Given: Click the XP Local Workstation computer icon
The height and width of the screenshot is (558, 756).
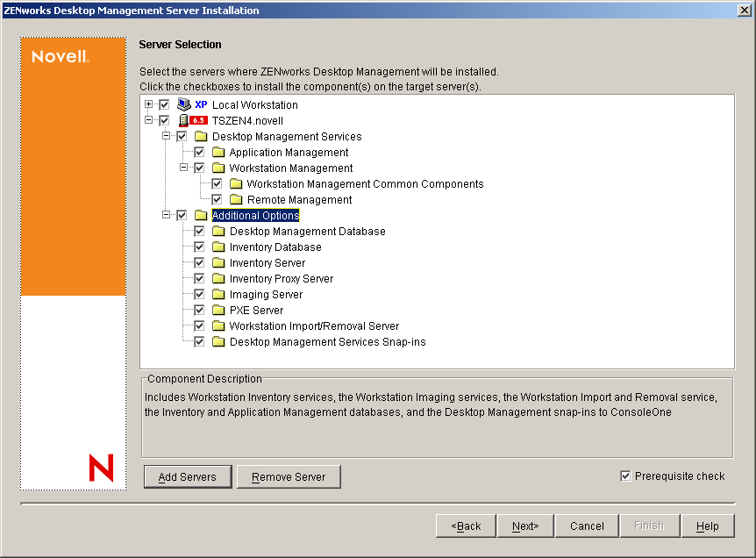Looking at the screenshot, I should click(x=184, y=104).
